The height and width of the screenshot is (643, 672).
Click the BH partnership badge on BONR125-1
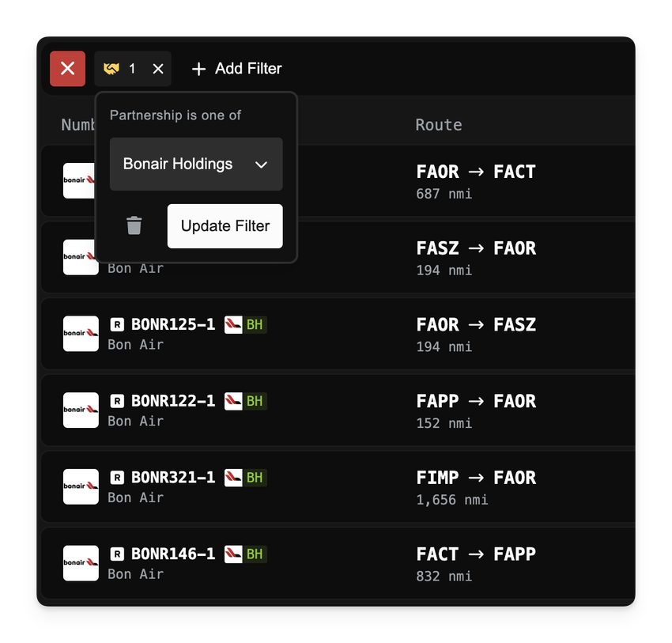click(x=246, y=324)
